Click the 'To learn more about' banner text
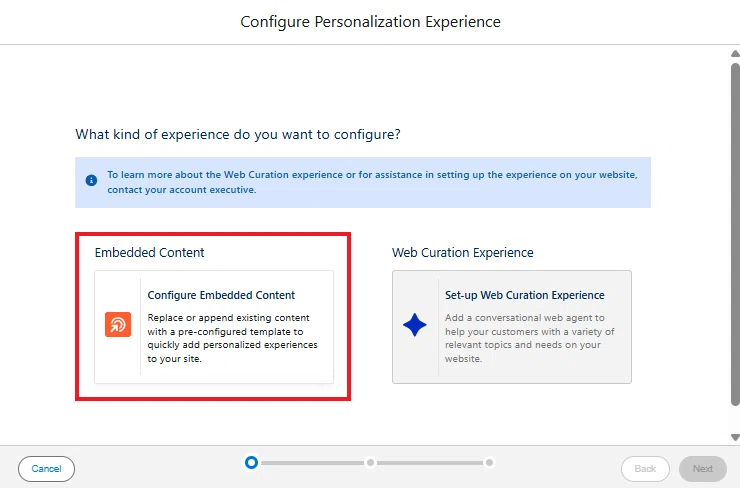The image size is (740, 488). pyautogui.click(x=372, y=182)
